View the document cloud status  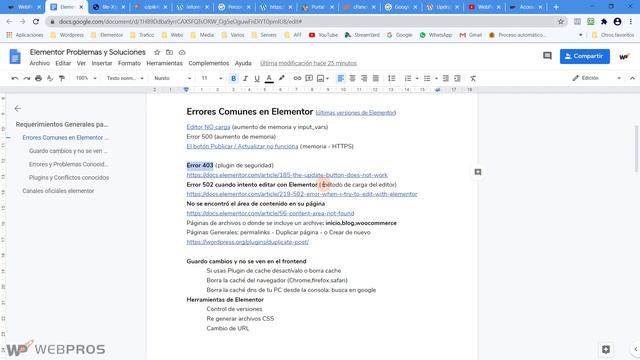pos(182,52)
